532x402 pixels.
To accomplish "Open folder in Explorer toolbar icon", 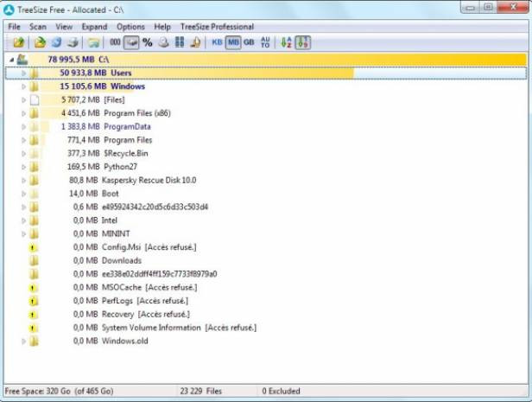I will [x=93, y=42].
